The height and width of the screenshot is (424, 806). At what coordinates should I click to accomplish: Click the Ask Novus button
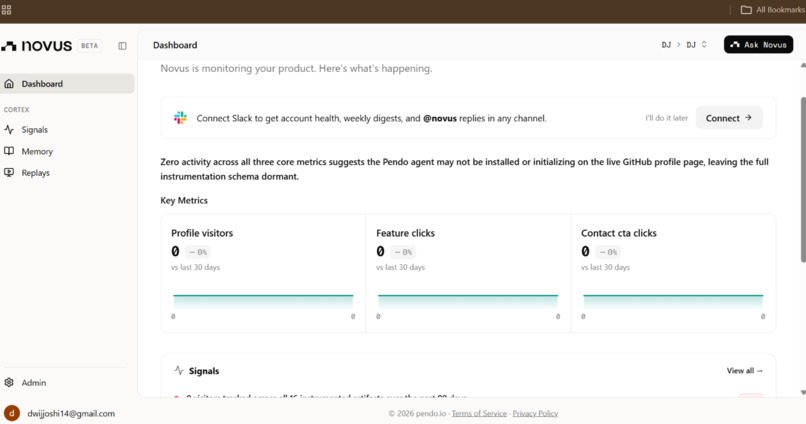coord(758,45)
